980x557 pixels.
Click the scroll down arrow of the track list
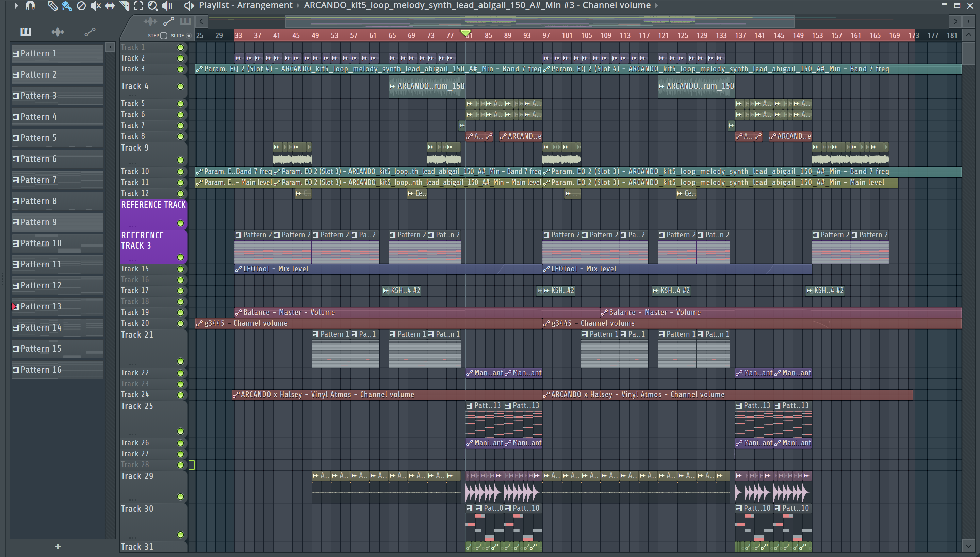(x=968, y=546)
